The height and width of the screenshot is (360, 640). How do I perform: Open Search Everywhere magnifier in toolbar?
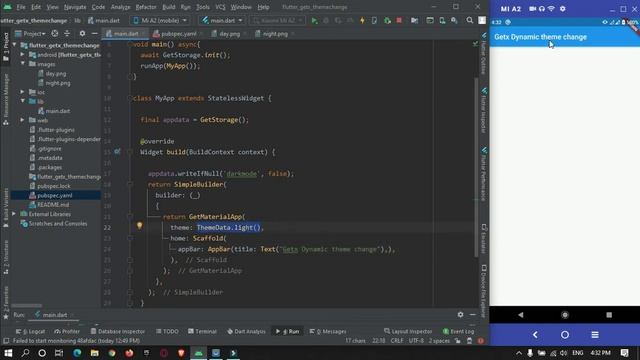click(470, 20)
